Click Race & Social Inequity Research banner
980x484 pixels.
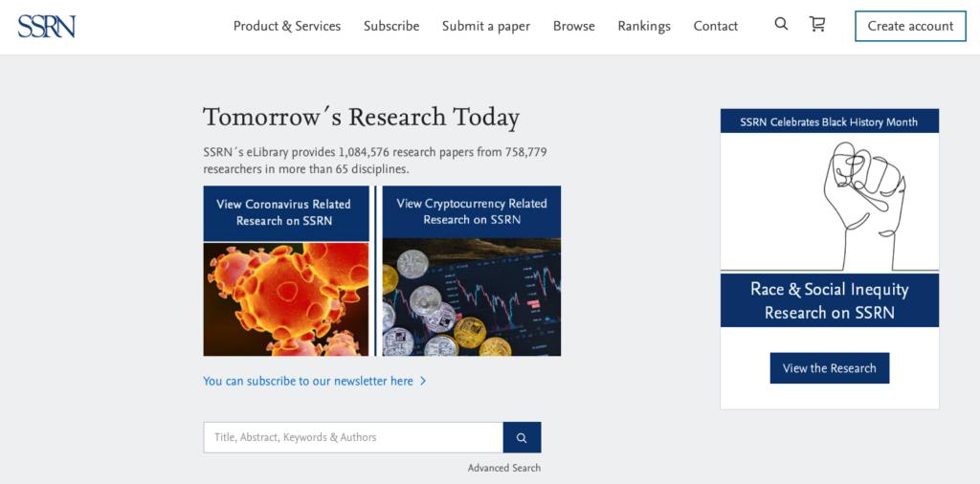pyautogui.click(x=830, y=300)
